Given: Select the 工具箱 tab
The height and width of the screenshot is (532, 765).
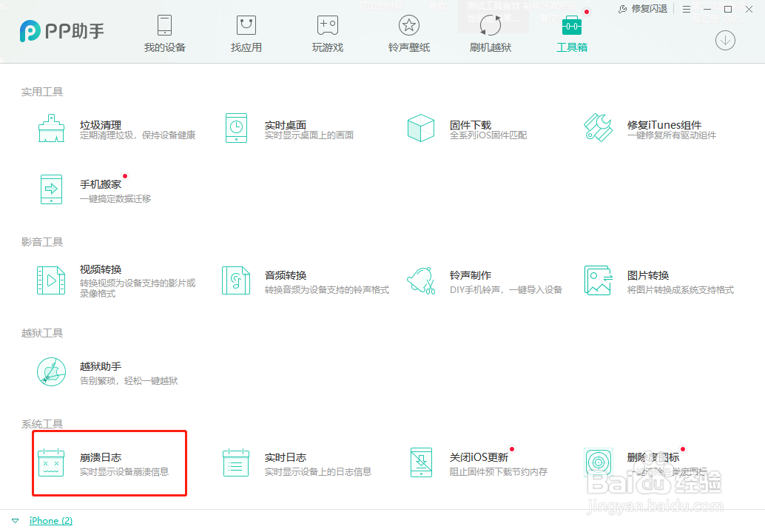Looking at the screenshot, I should coord(572,33).
